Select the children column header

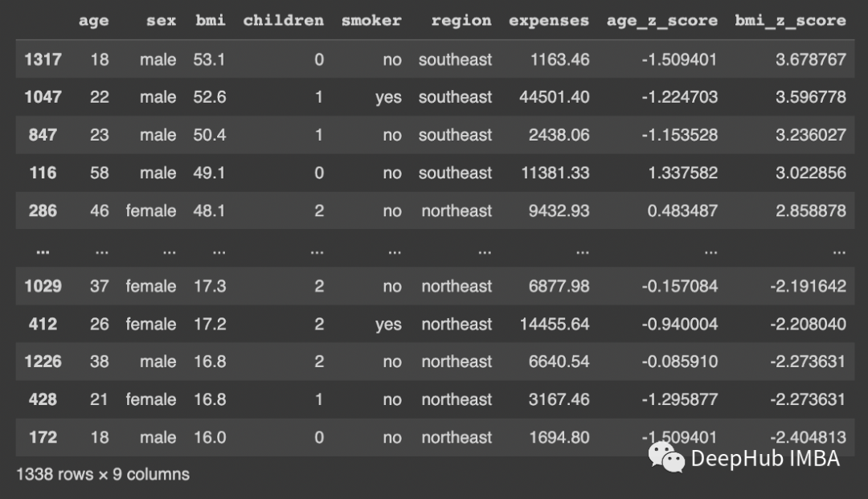pos(284,21)
